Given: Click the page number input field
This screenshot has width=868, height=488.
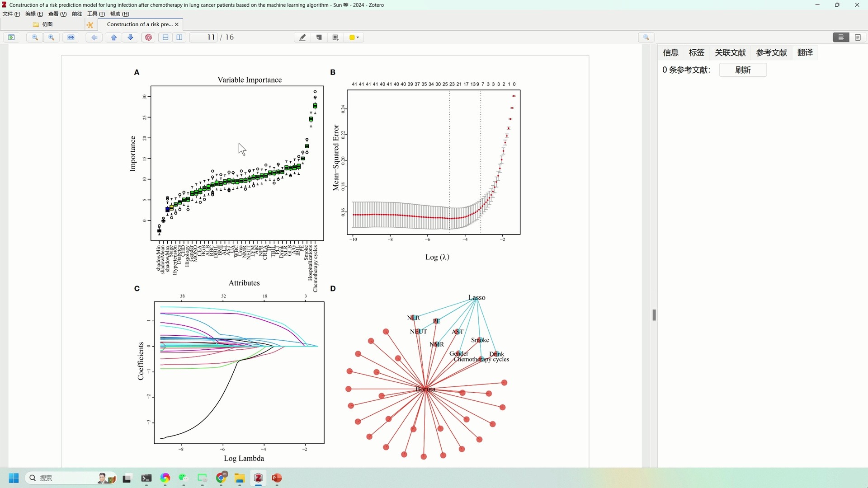Looking at the screenshot, I should (x=204, y=38).
